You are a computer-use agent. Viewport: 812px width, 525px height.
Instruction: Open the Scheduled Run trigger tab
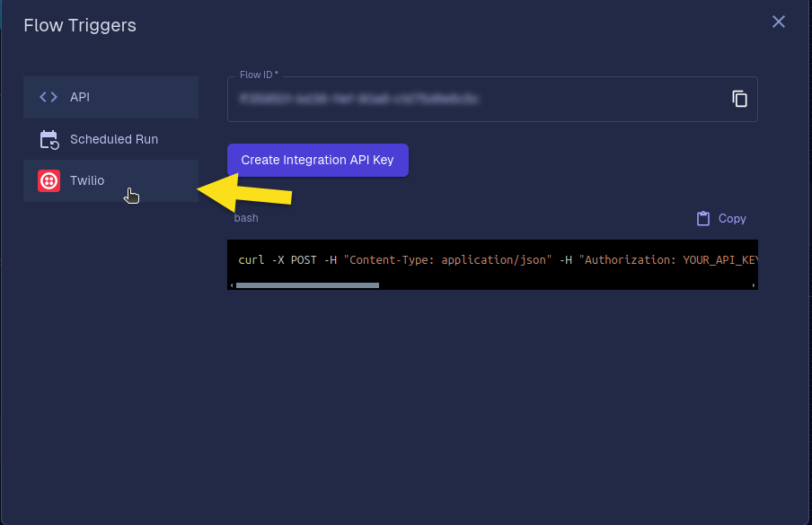(x=110, y=139)
